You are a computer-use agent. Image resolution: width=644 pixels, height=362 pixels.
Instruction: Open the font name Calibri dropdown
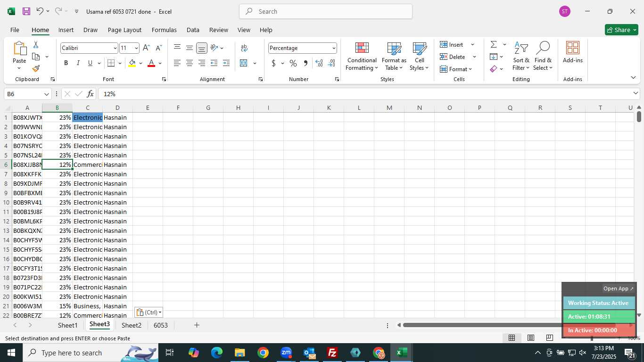pyautogui.click(x=115, y=48)
